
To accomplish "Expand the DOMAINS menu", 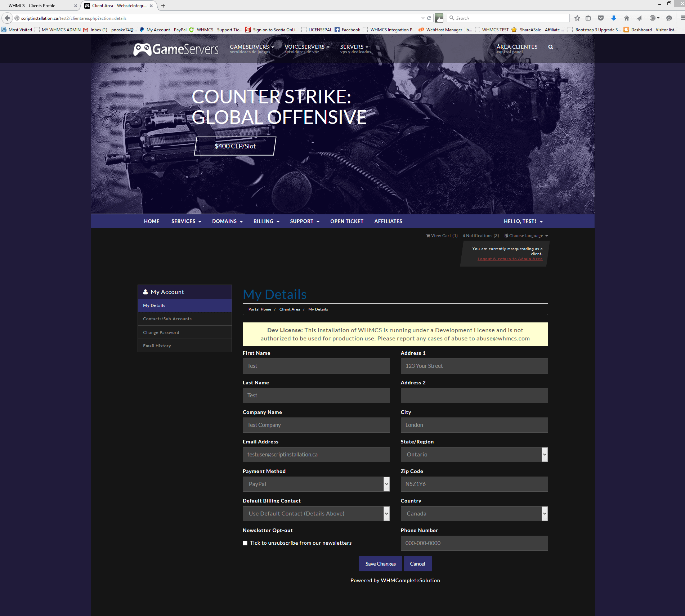I will [227, 221].
